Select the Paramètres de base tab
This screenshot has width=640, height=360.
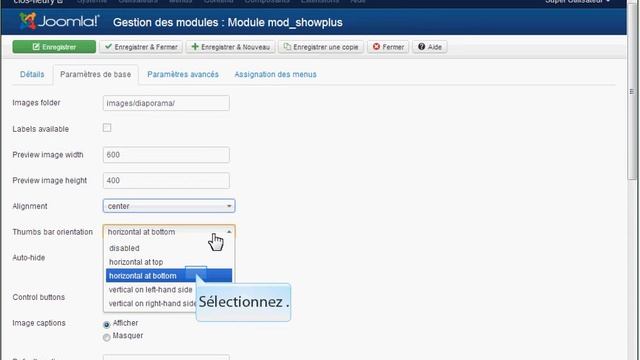(x=96, y=74)
